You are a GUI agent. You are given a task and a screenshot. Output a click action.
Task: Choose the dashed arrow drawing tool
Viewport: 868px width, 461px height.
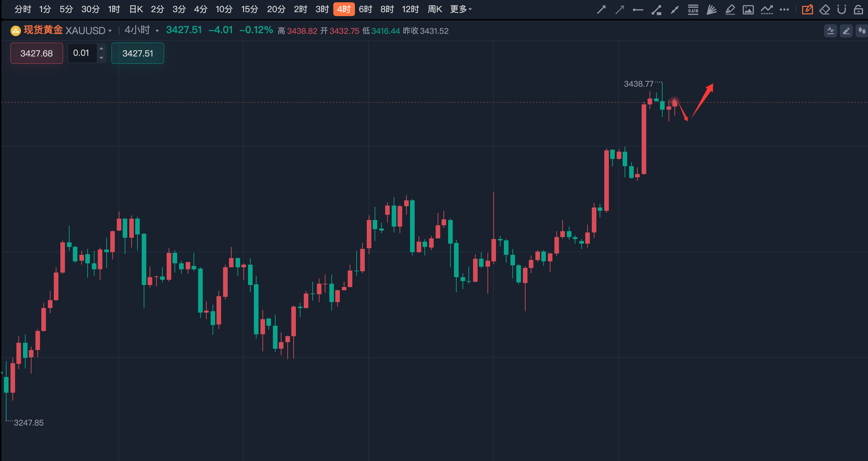[x=619, y=10]
